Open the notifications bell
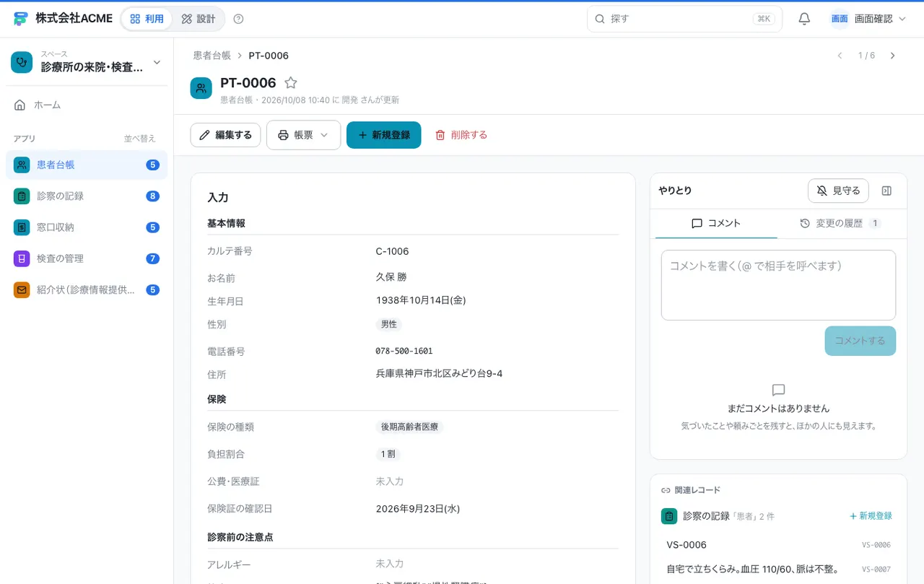The image size is (924, 584). pyautogui.click(x=804, y=19)
